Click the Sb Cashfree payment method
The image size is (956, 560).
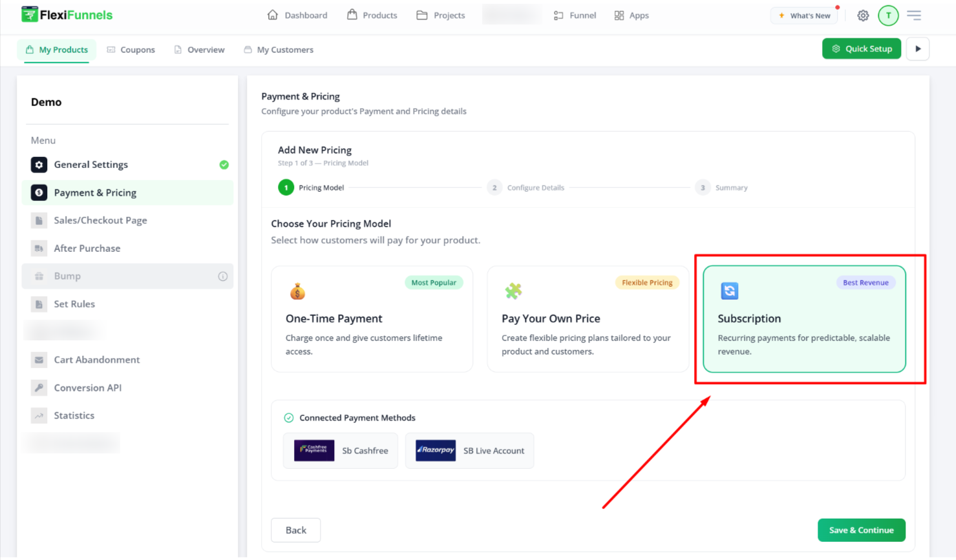pyautogui.click(x=341, y=451)
